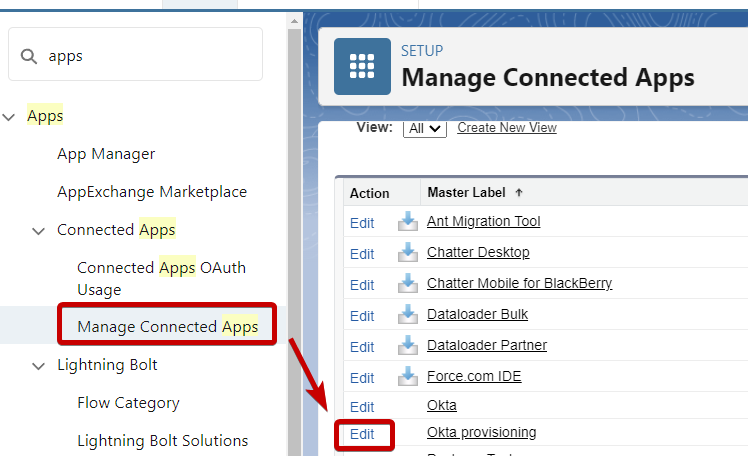
Task: Click Edit for Dataloader Bulk
Action: pyautogui.click(x=362, y=316)
